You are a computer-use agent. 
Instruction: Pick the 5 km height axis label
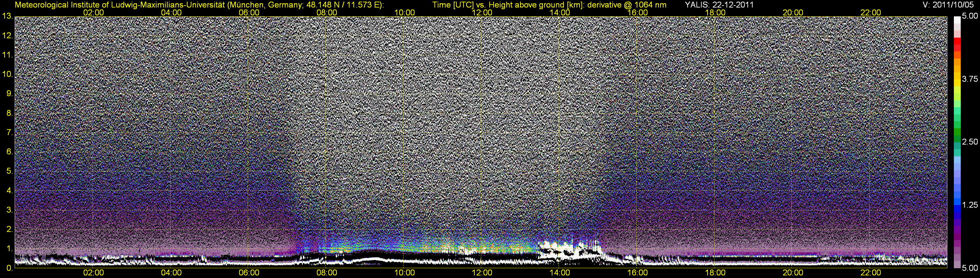9,171
